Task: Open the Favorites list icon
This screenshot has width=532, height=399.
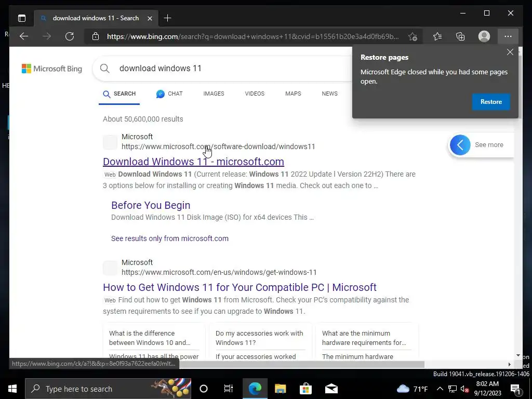Action: pos(437,36)
